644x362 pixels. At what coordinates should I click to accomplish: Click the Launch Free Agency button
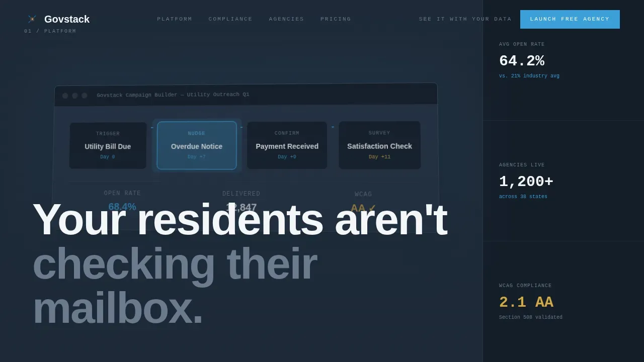[570, 19]
